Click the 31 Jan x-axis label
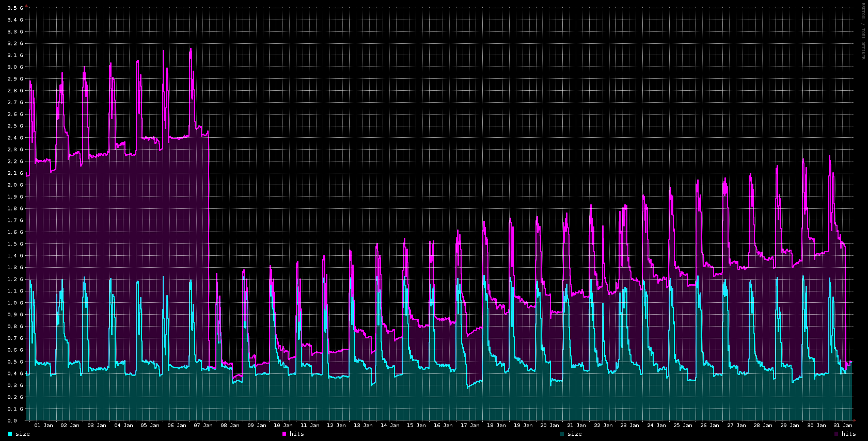 coord(843,426)
